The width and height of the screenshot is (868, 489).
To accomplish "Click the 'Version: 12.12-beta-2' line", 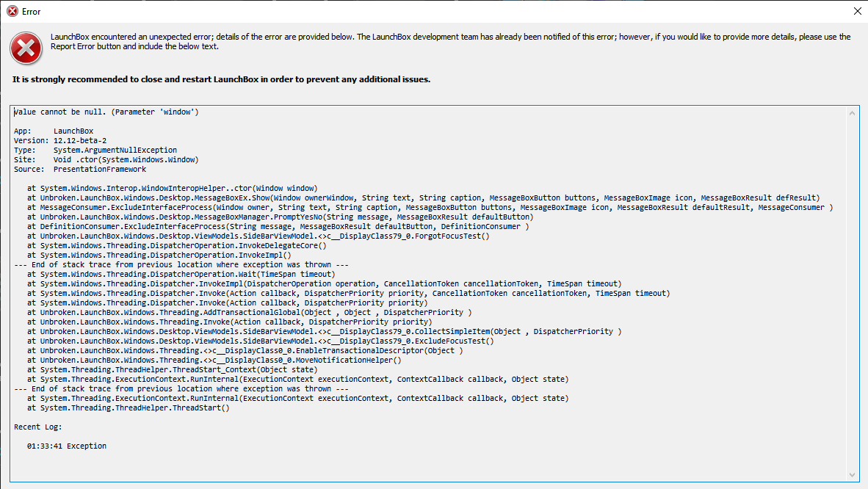I will 60,141.
